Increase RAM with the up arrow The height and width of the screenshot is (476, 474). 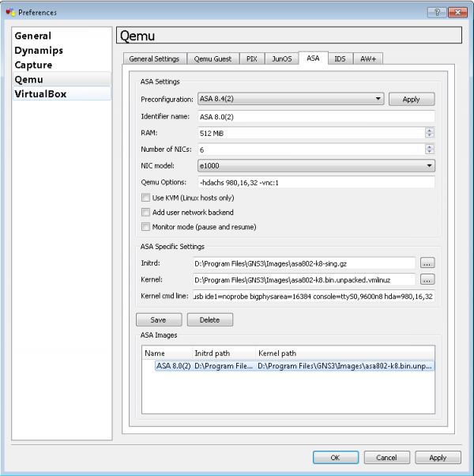(430, 130)
